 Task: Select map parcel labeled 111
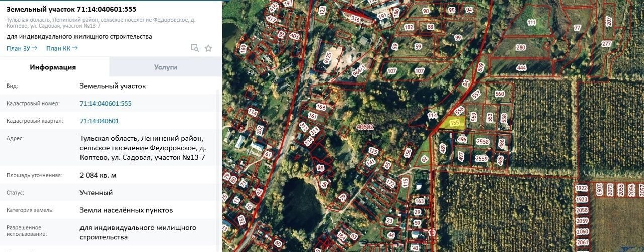(531, 23)
